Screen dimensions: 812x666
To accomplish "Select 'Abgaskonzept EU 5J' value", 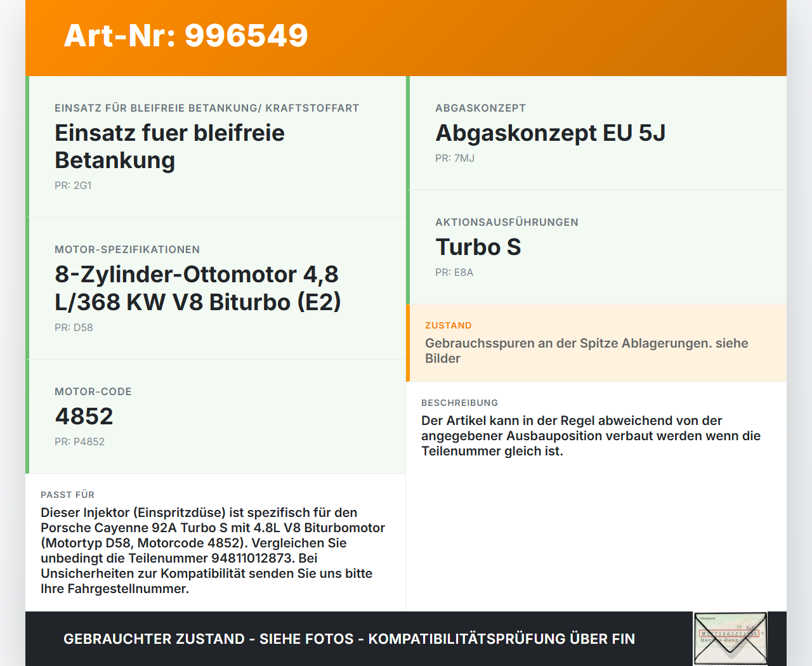I will tap(551, 133).
